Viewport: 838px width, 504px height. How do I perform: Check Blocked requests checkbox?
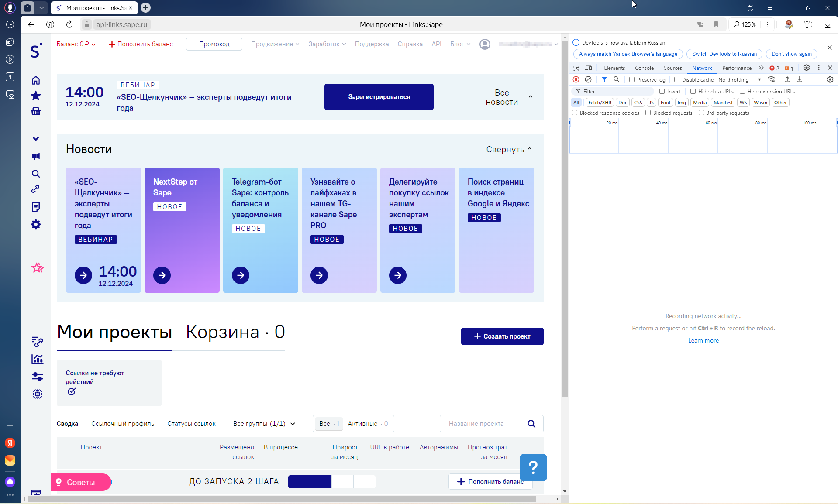point(648,113)
